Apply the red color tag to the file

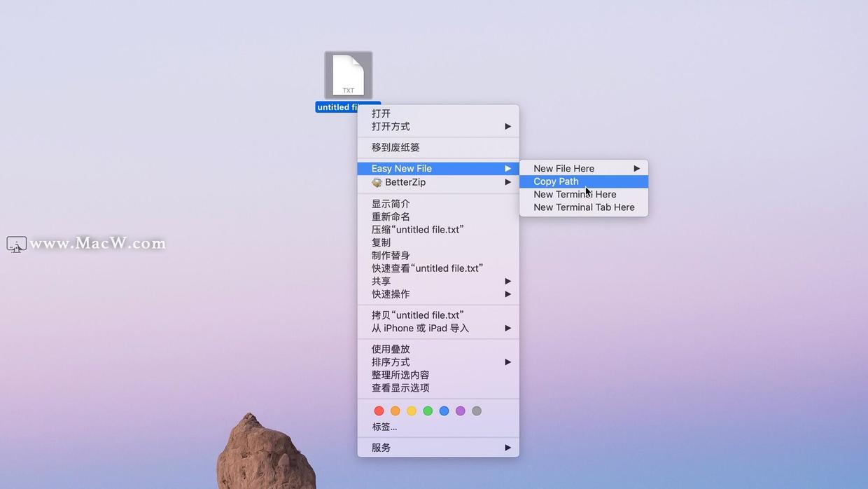click(379, 411)
